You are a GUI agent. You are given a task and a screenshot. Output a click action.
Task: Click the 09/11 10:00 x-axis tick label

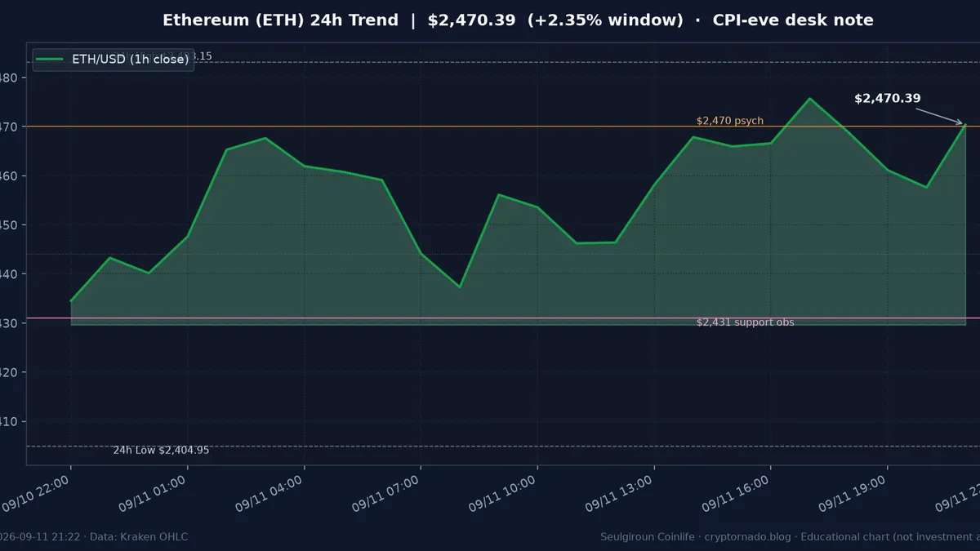[503, 494]
